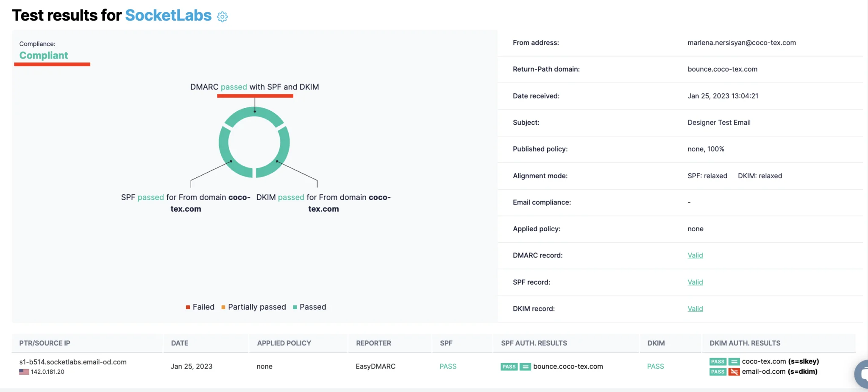The width and height of the screenshot is (868, 392).
Task: Click aligned equals icon beside bounce.coco-tex.com
Action: [525, 367]
